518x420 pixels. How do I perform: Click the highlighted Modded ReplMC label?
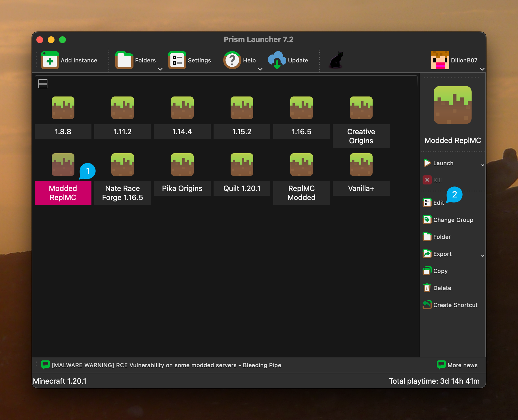pos(63,193)
